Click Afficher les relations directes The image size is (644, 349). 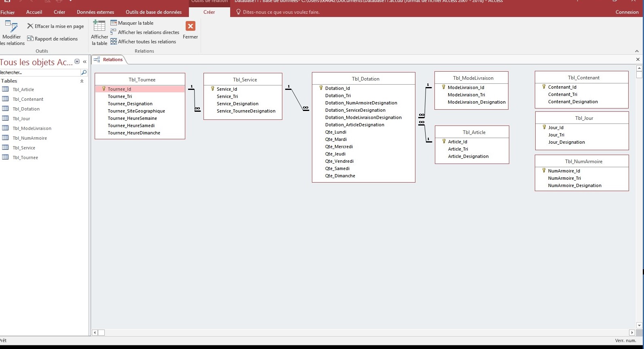[x=145, y=32]
